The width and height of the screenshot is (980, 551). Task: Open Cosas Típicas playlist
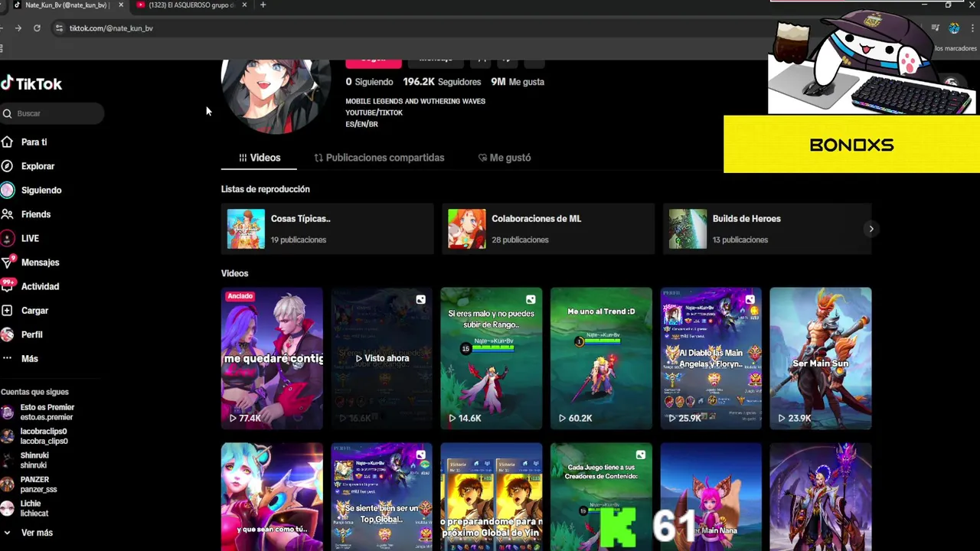tap(327, 229)
